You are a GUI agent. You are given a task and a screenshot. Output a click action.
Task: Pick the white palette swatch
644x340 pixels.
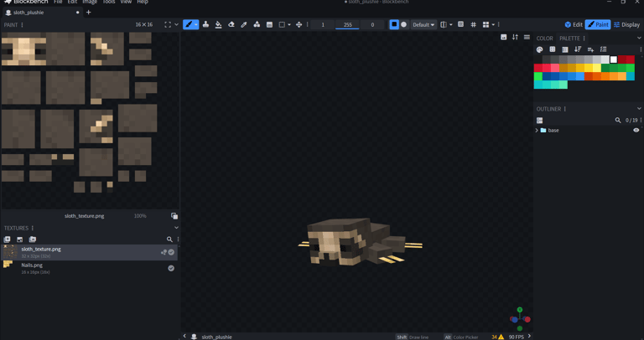pos(614,59)
